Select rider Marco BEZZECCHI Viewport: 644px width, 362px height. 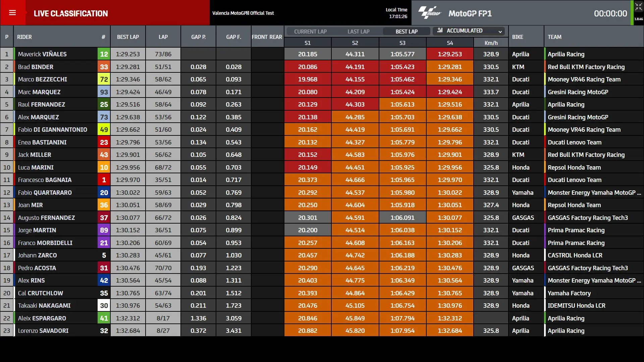click(x=43, y=79)
